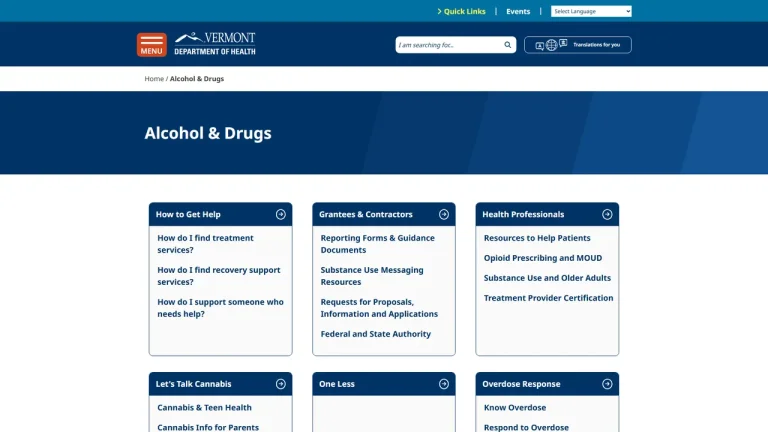The image size is (768, 432).
Task: Open Treatment Provider Certification
Action: (x=548, y=298)
